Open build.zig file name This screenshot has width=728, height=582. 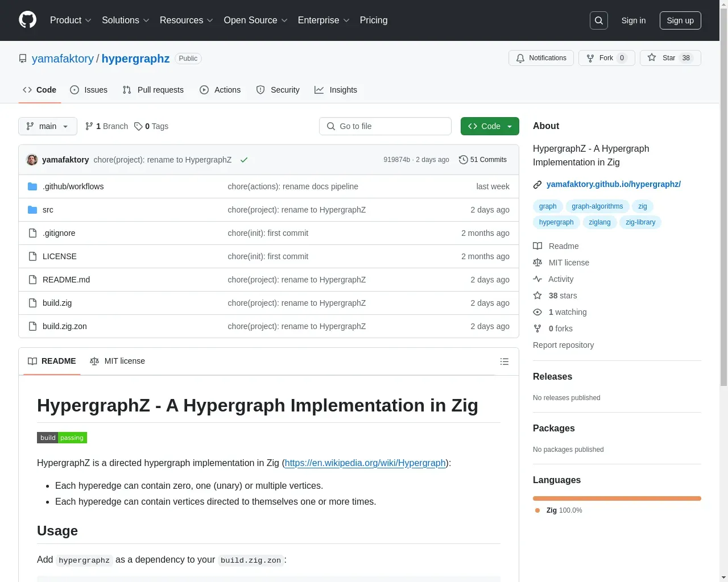click(57, 303)
